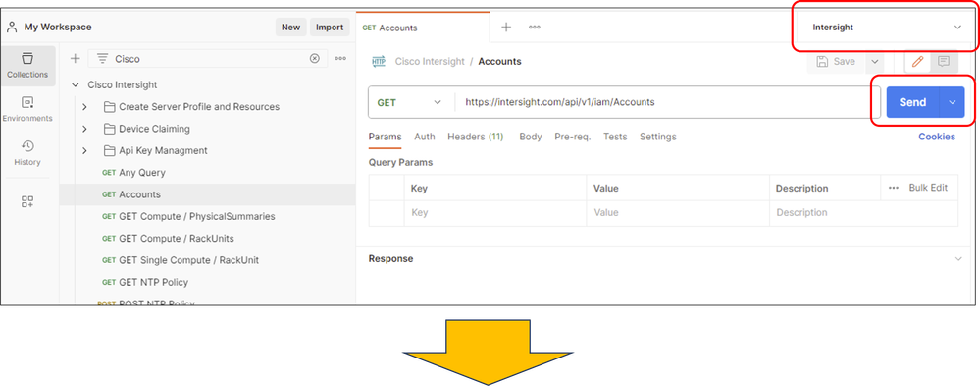Screen dimensions: 980x386
Task: Open the Intersight environment dropdown
Action: pyautogui.click(x=886, y=27)
